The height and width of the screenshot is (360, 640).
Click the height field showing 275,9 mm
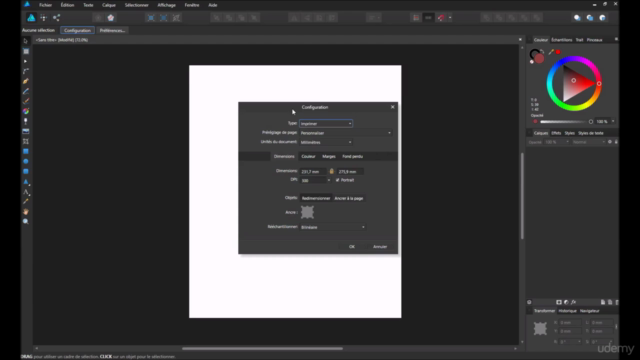(349, 172)
